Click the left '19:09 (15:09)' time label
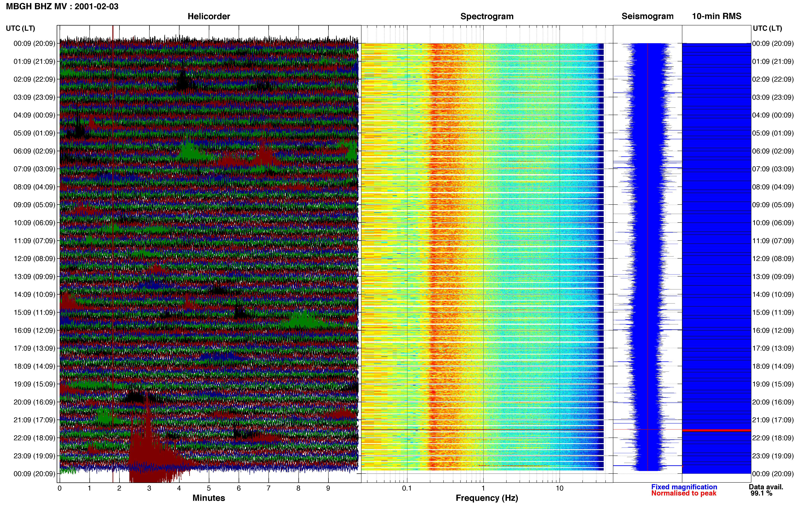 tap(34, 384)
